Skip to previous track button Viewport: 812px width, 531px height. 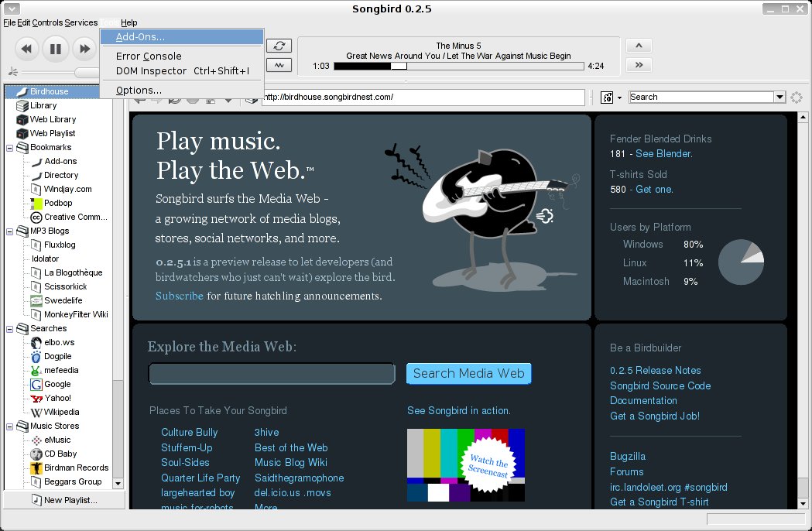pyautogui.click(x=26, y=50)
